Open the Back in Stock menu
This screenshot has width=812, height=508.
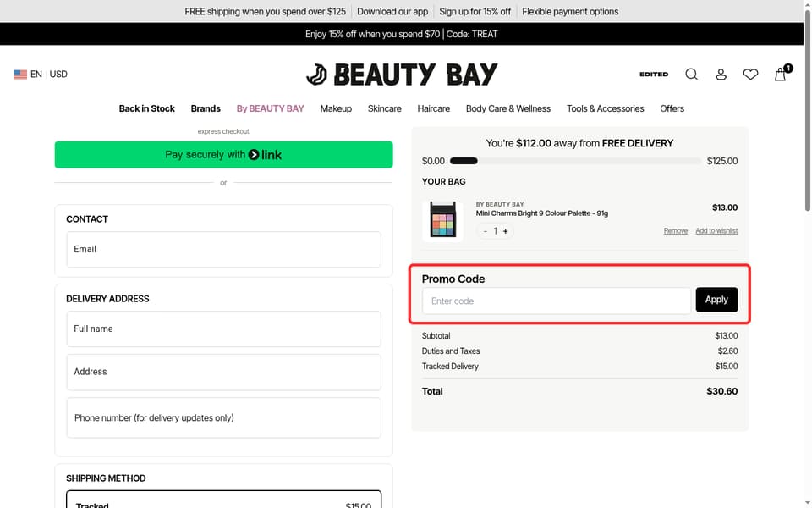146,108
